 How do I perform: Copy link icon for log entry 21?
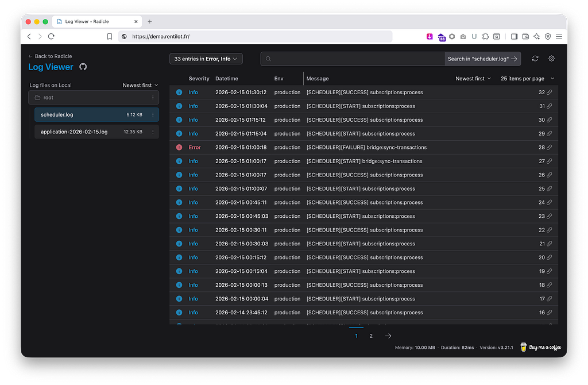(x=550, y=244)
